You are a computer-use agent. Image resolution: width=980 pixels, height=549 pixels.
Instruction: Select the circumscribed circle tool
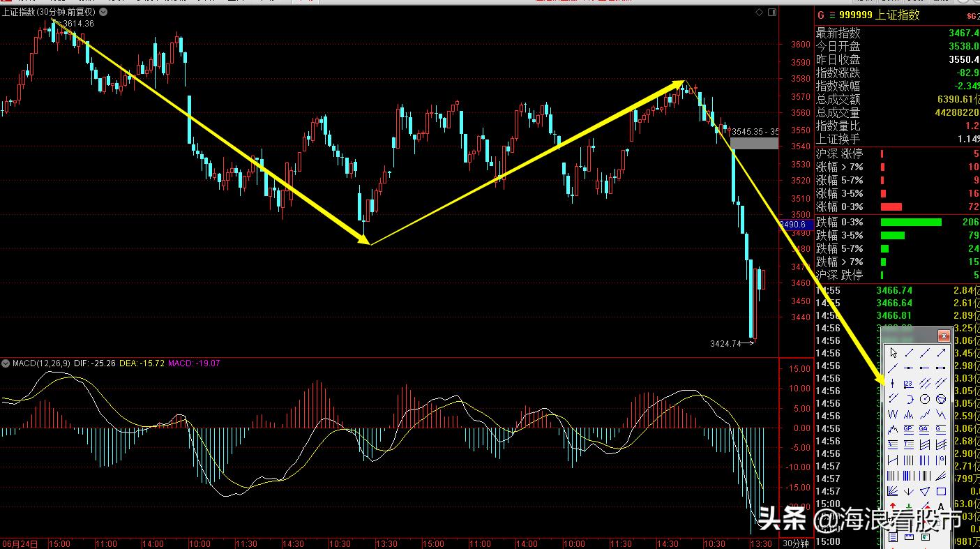coord(942,399)
